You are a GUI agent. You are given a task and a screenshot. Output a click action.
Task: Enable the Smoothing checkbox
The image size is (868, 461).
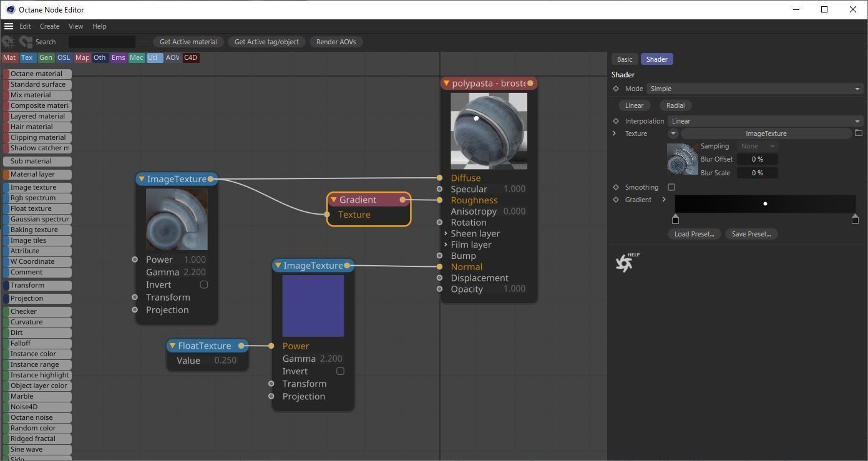[671, 187]
